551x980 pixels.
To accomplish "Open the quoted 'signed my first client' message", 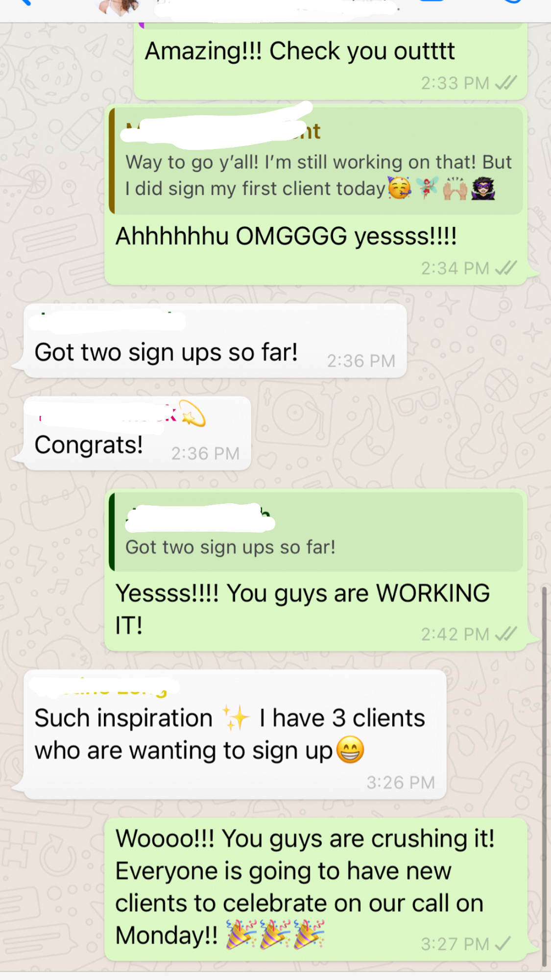I will point(316,161).
